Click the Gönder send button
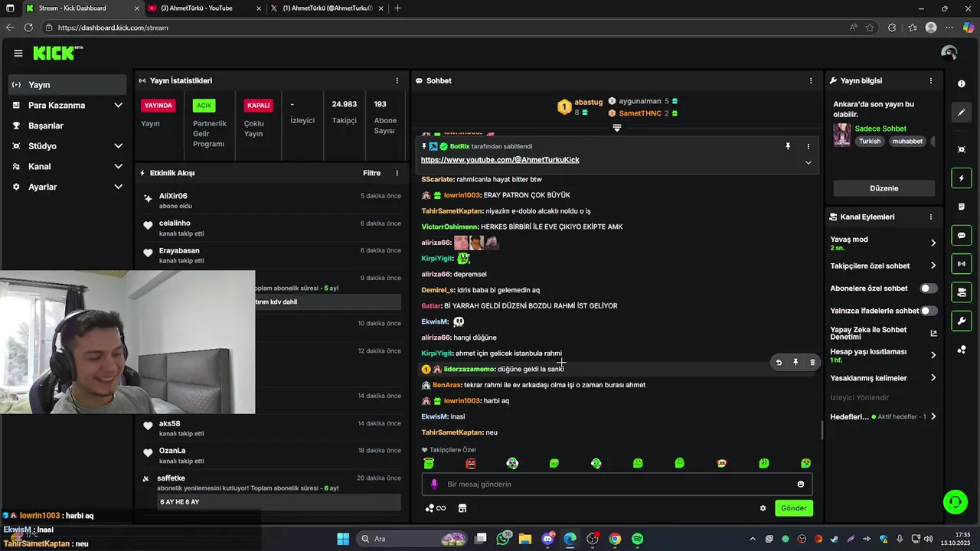This screenshot has height=551, width=980. pos(794,508)
